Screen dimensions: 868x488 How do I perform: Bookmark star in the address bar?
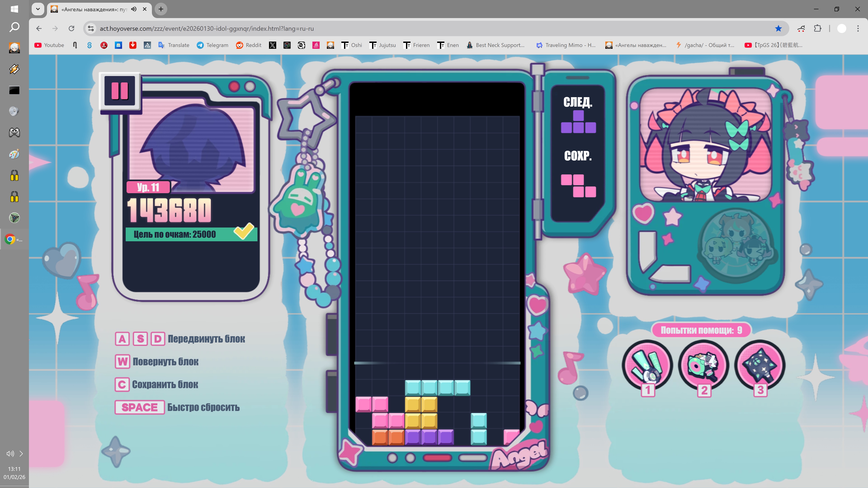[778, 29]
